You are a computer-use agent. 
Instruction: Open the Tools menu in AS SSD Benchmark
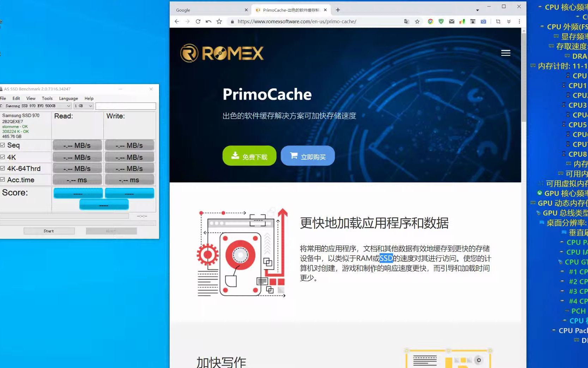(47, 98)
